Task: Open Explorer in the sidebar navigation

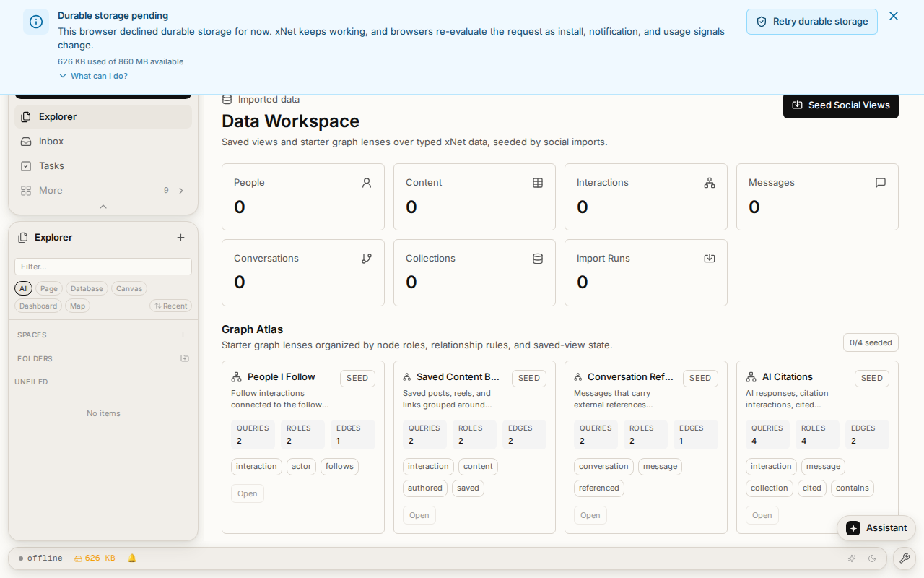Action: tap(103, 116)
